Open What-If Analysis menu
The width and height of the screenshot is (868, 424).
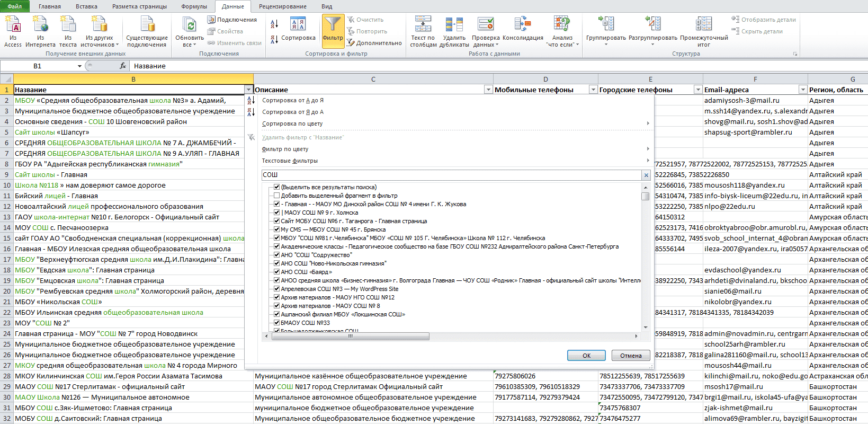coord(562,32)
